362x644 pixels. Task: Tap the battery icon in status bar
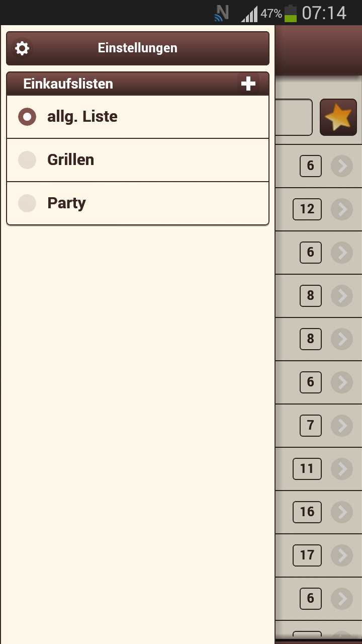(x=291, y=13)
